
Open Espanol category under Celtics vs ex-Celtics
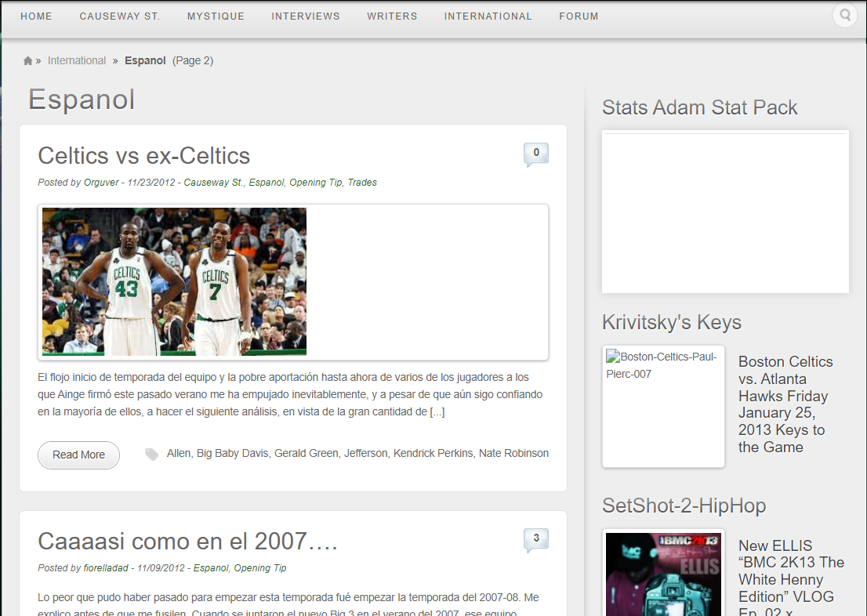(x=267, y=183)
